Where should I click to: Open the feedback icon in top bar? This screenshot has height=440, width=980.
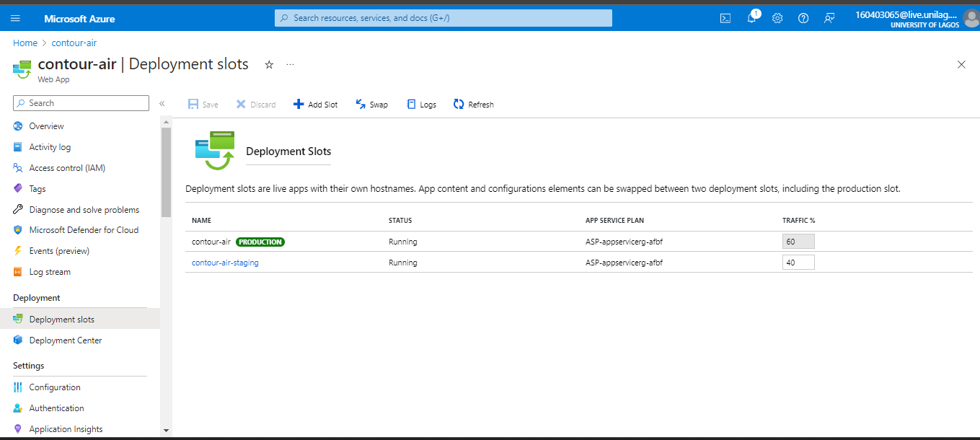829,18
